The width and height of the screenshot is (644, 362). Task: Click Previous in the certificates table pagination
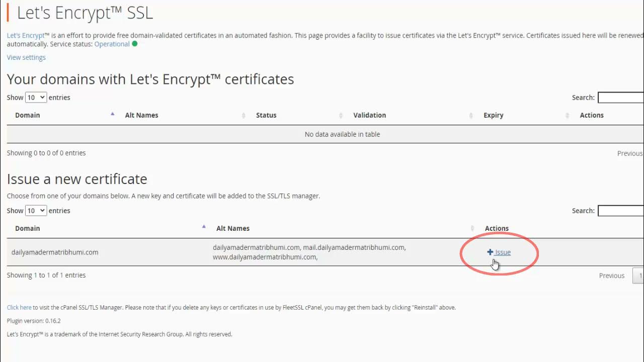629,153
